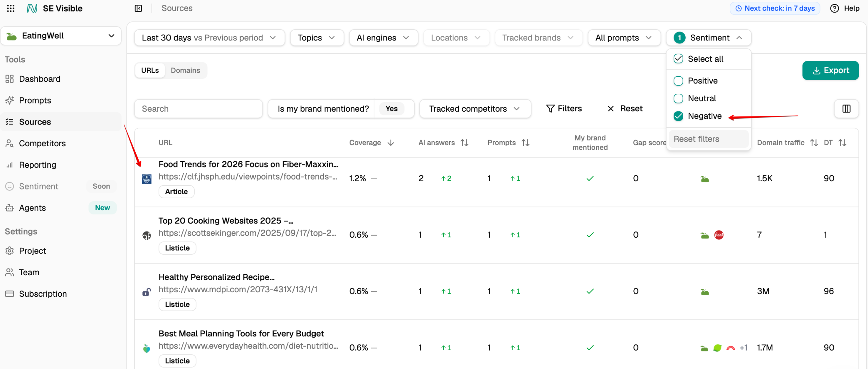Switch to the URLs tab
868x369 pixels.
pos(150,70)
